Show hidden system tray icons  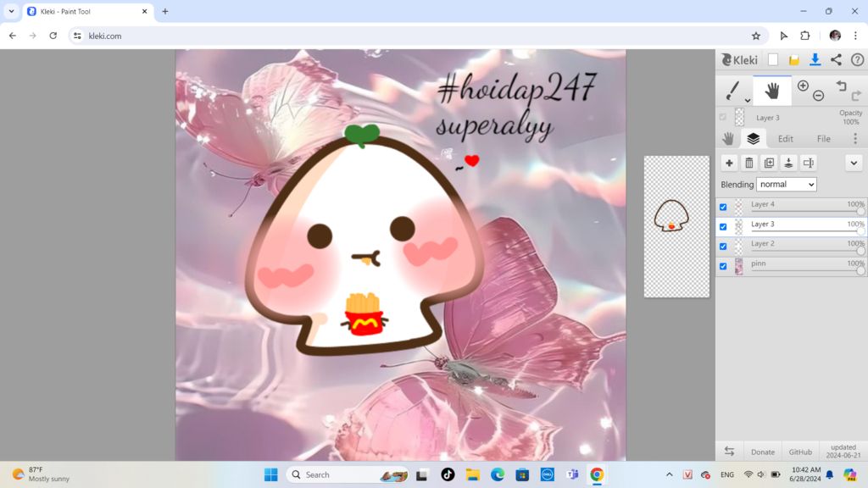pyautogui.click(x=670, y=474)
